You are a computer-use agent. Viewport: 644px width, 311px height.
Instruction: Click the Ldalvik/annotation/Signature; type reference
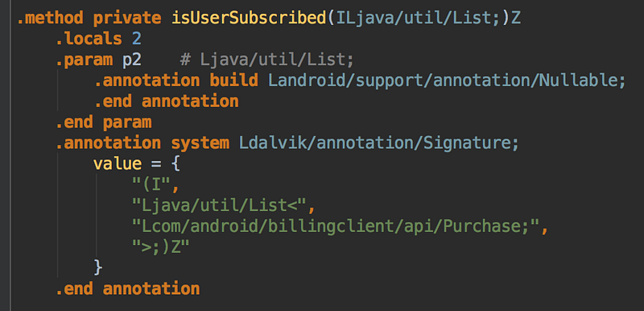point(379,143)
